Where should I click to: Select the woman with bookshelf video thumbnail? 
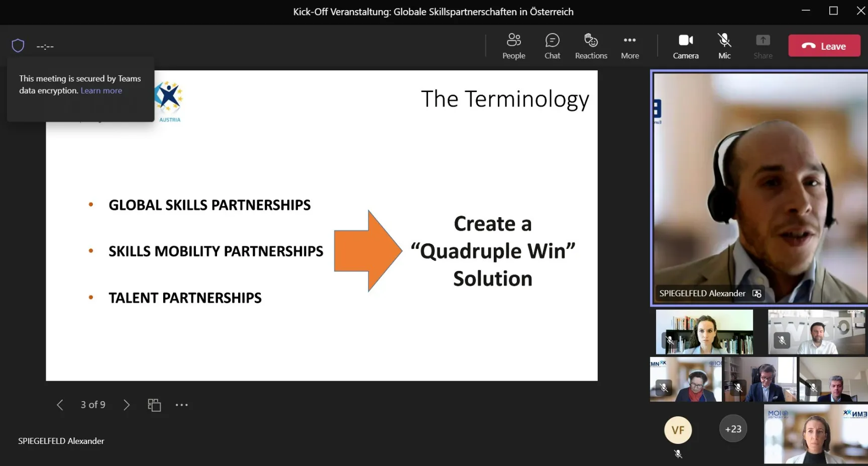click(704, 332)
